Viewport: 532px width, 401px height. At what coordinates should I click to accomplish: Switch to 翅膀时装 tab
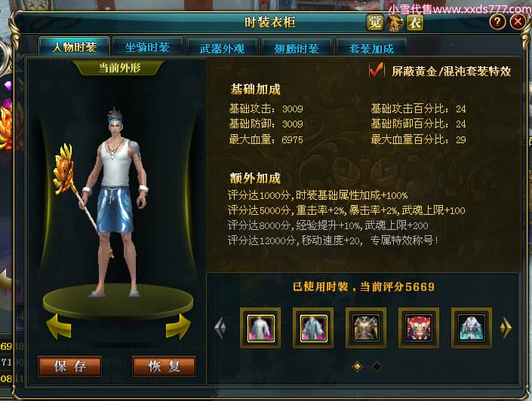pos(297,48)
